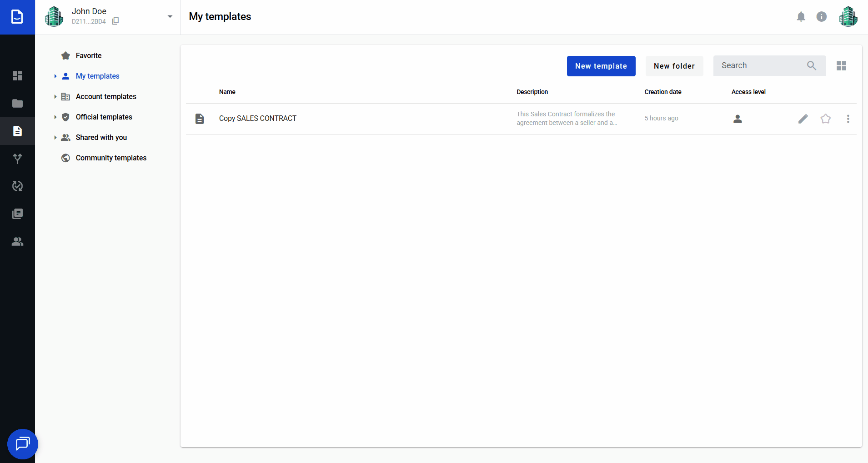
Task: Expand the Official templates tree arrow
Action: coord(55,117)
